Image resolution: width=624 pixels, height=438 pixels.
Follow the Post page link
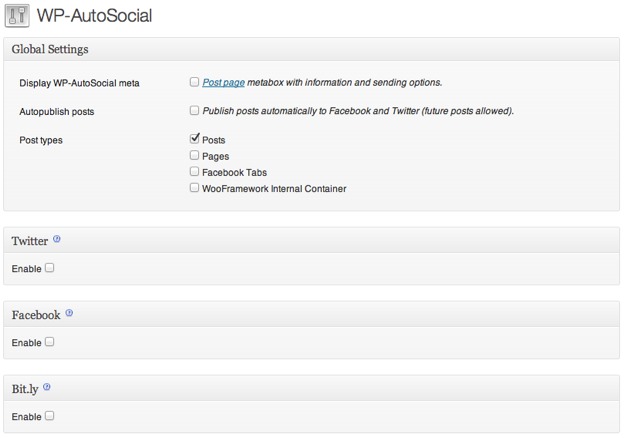coord(223,83)
